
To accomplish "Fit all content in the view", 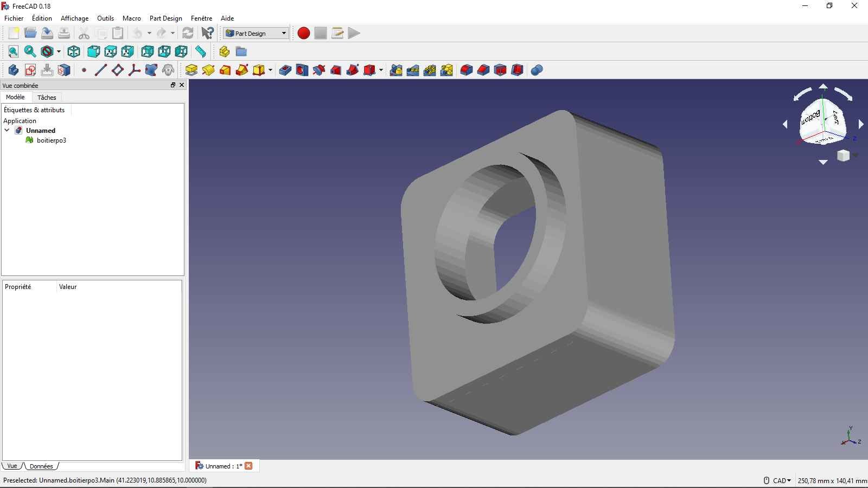I will pos(14,52).
